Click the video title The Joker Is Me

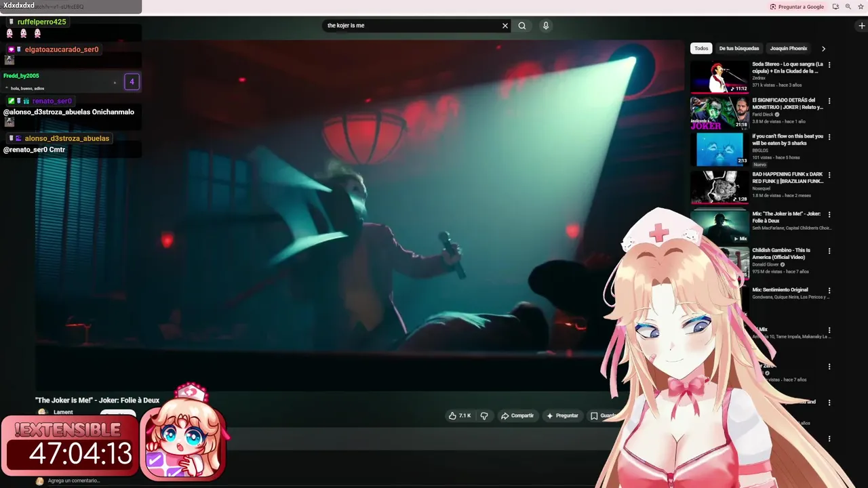point(97,400)
